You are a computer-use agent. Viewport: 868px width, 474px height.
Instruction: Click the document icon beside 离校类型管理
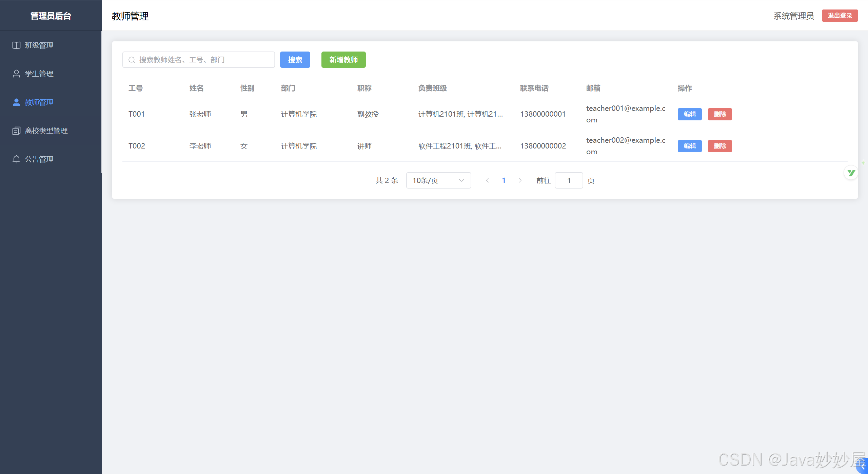[x=16, y=131]
